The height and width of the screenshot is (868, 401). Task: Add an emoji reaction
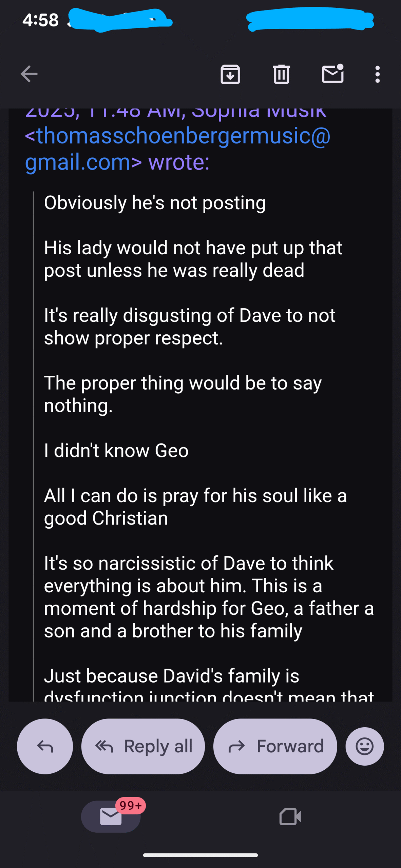365,746
